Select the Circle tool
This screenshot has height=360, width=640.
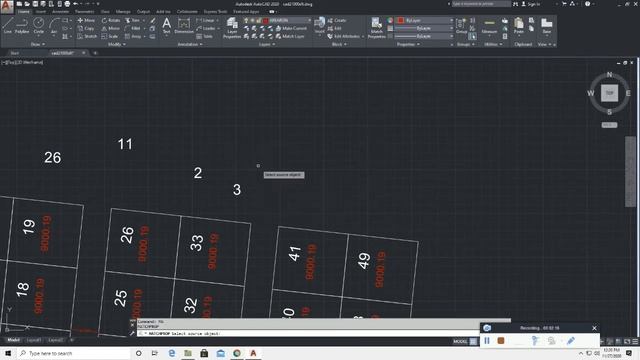click(x=38, y=26)
